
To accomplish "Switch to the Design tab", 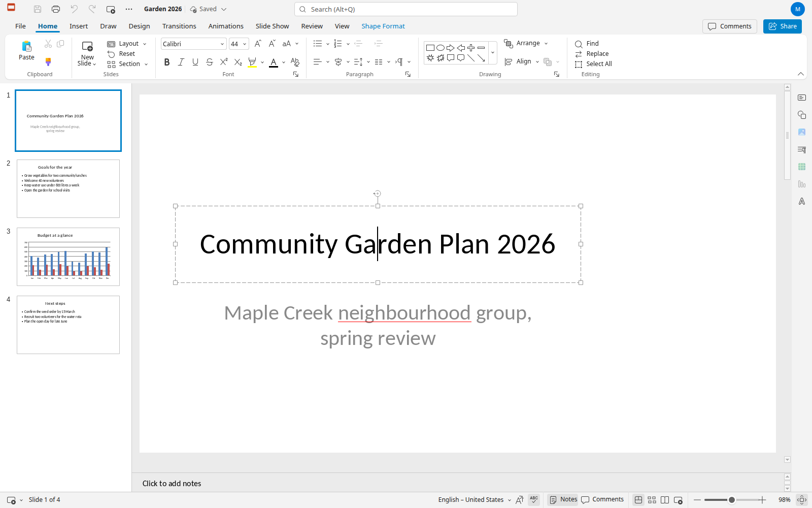I will pyautogui.click(x=139, y=26).
